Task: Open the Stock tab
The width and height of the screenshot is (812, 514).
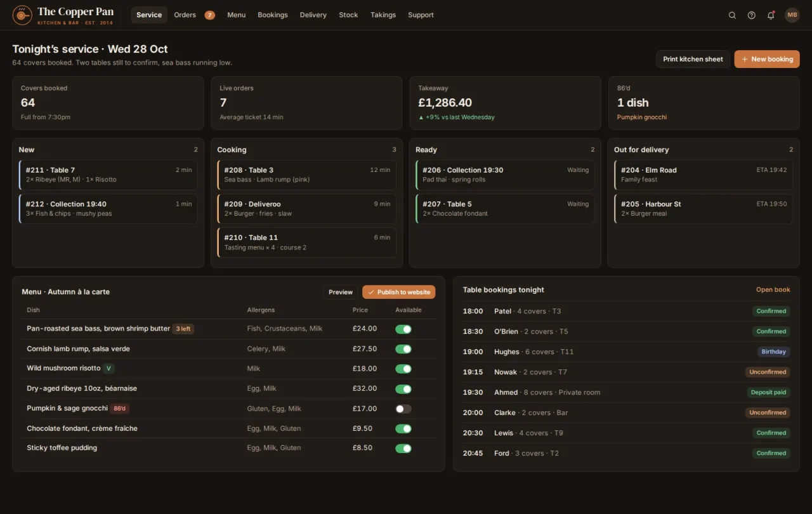Action: tap(348, 15)
